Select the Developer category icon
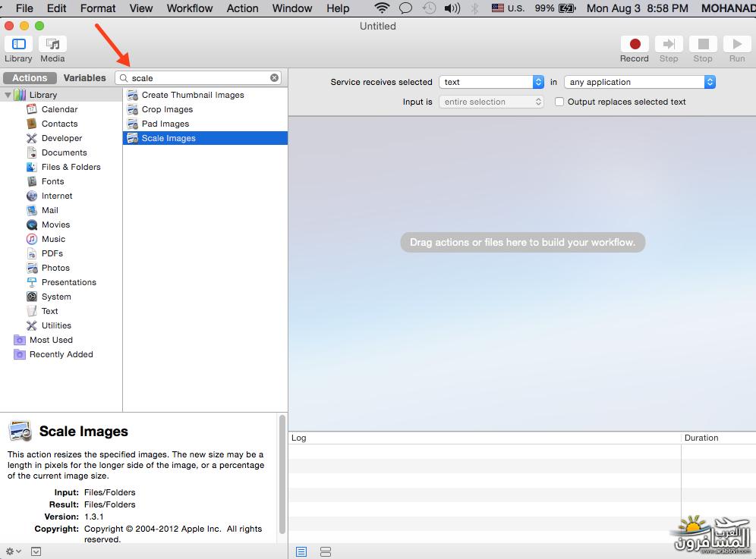 32,138
